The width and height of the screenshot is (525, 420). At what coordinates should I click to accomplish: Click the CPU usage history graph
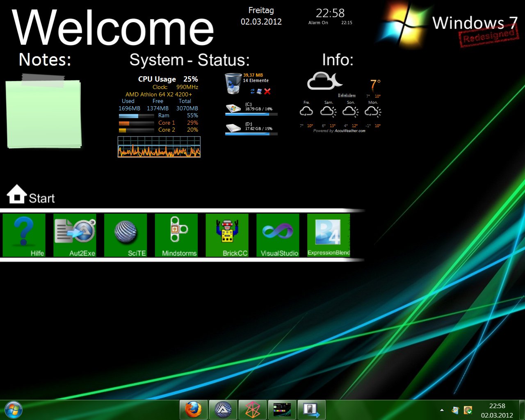(x=159, y=147)
